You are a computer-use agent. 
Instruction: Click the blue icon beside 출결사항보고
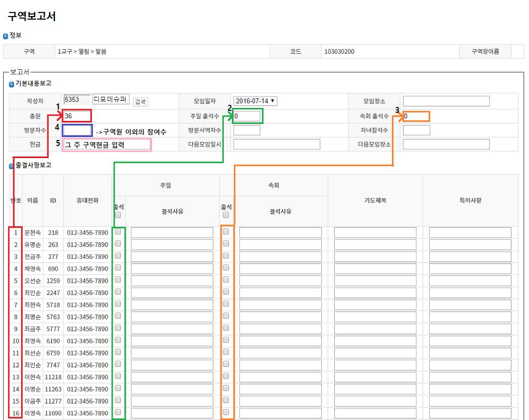click(x=11, y=166)
